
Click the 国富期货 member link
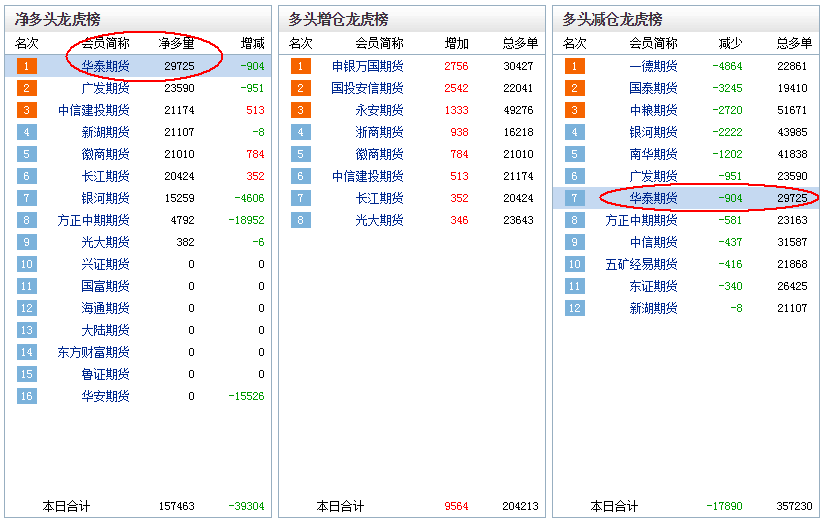click(x=105, y=286)
